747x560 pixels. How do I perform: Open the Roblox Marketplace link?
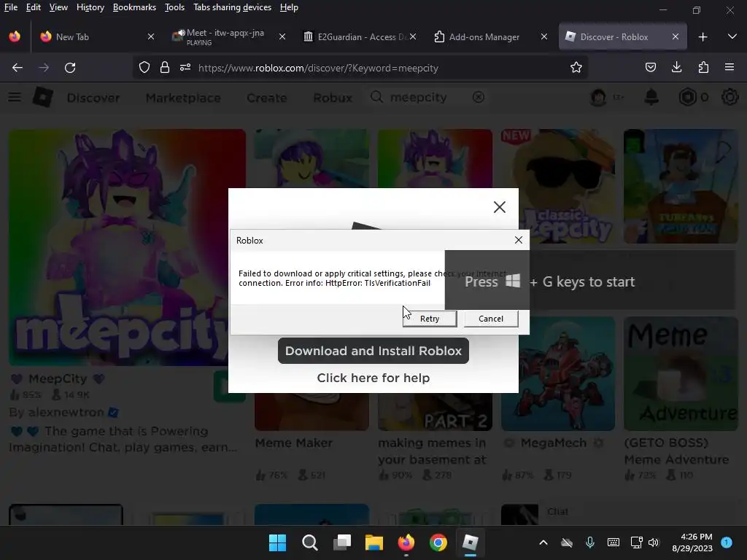[183, 98]
